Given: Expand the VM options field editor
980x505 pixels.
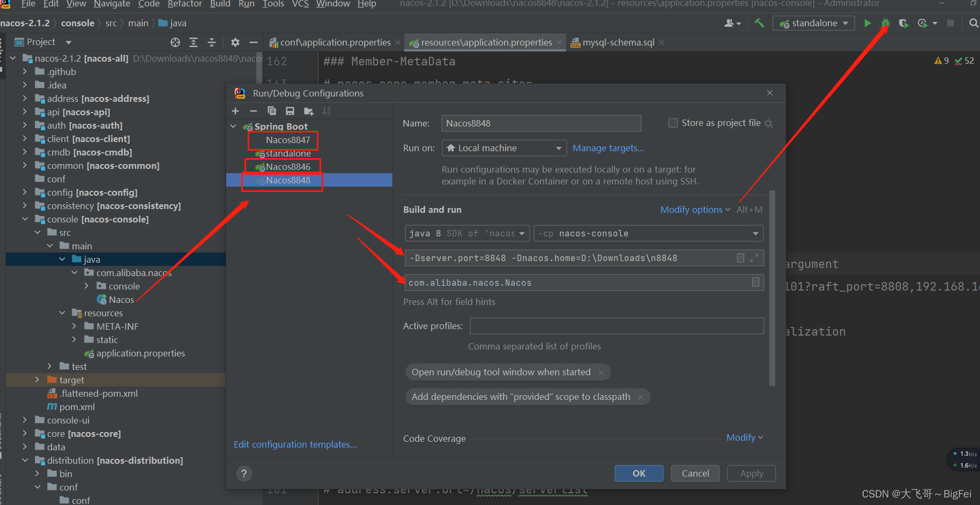Looking at the screenshot, I should [754, 258].
